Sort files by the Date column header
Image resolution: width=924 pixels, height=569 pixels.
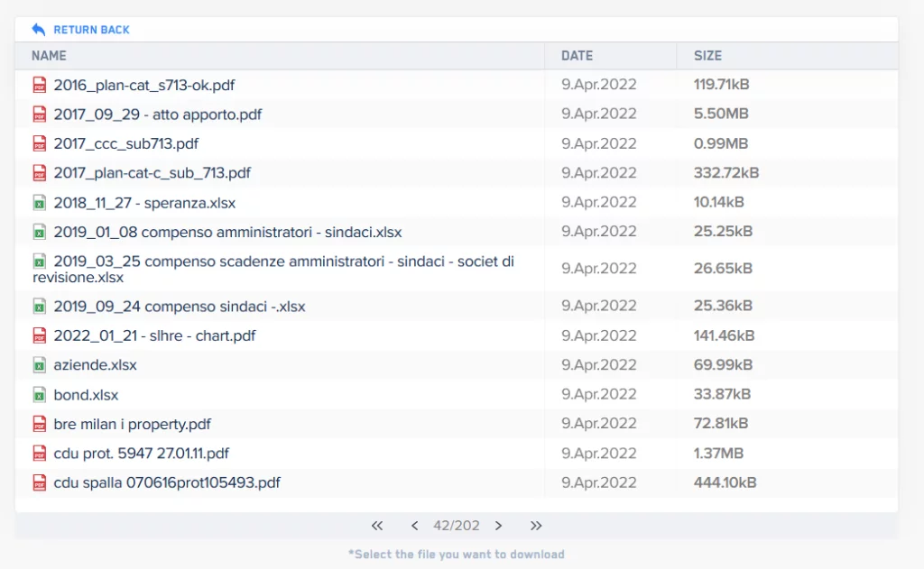point(577,56)
